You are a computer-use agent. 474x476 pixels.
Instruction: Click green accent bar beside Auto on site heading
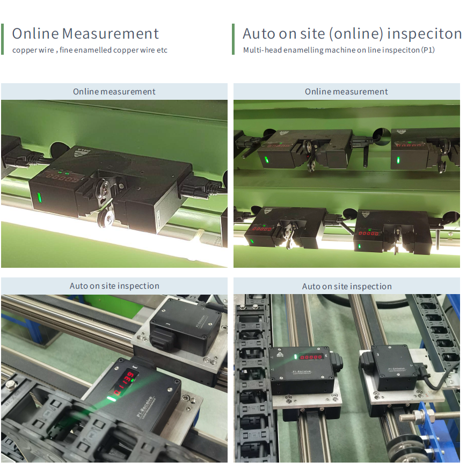pos(234,39)
